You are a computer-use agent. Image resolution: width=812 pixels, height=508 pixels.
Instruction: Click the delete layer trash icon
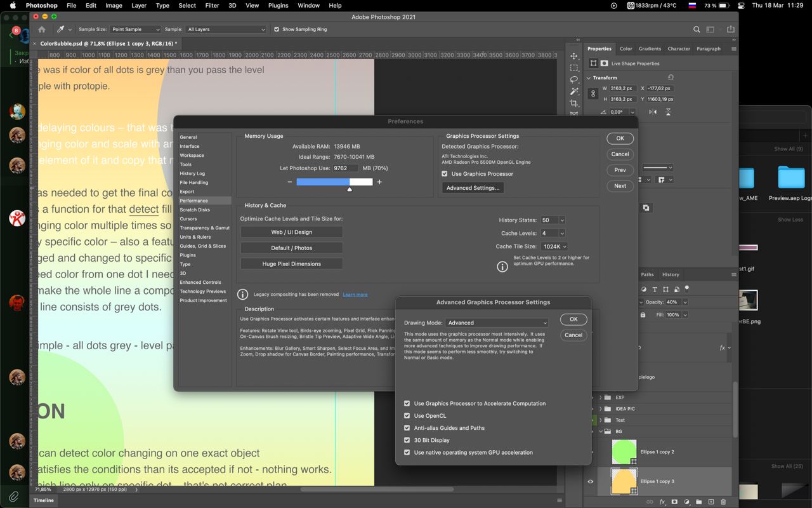click(723, 502)
